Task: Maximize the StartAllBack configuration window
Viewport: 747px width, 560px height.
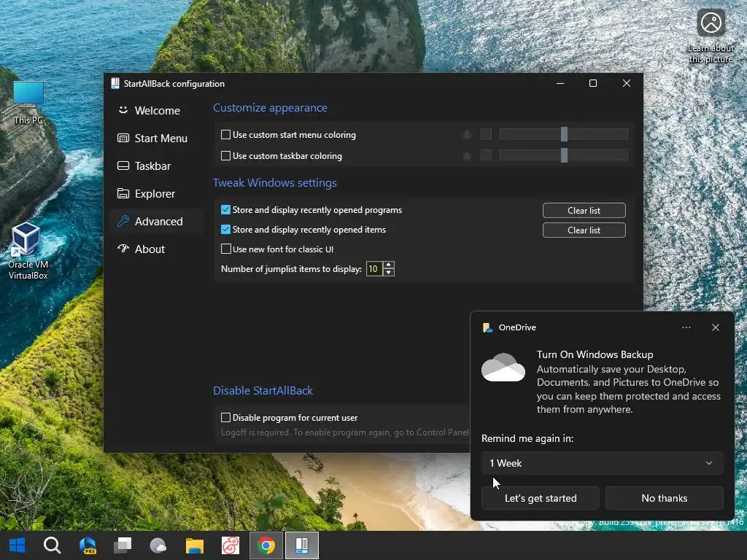Action: click(x=592, y=83)
